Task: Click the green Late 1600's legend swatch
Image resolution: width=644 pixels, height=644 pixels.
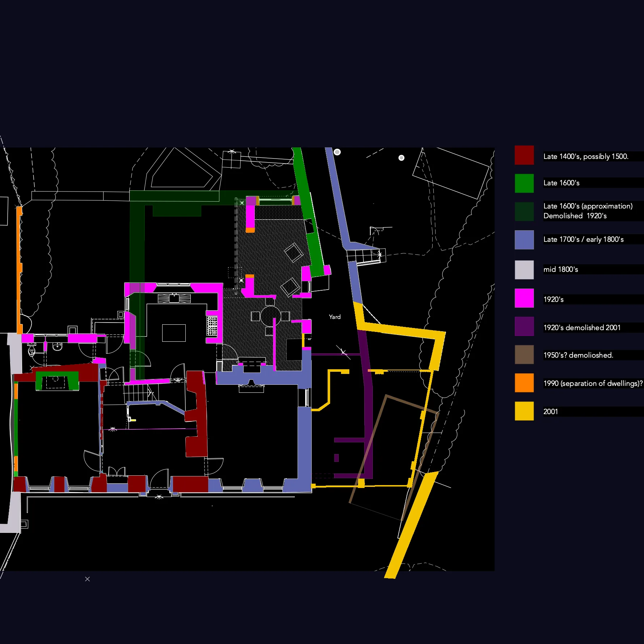Action: [x=524, y=183]
